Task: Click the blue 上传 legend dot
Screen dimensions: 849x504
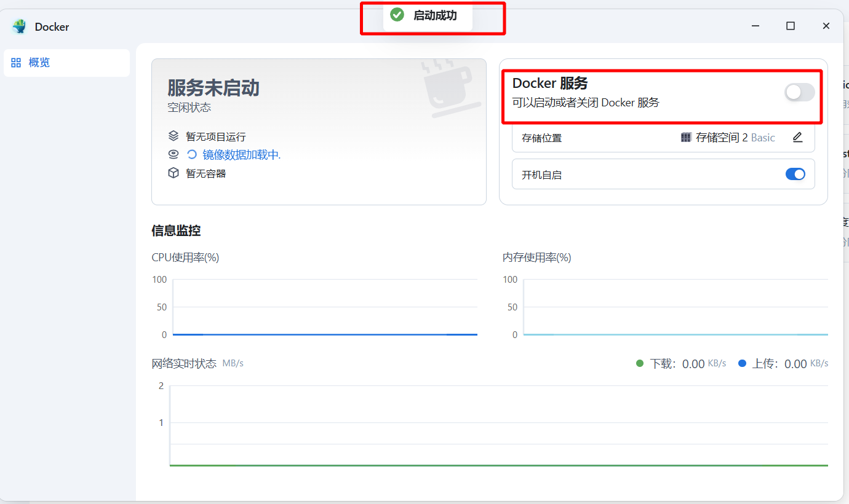Action: [742, 363]
